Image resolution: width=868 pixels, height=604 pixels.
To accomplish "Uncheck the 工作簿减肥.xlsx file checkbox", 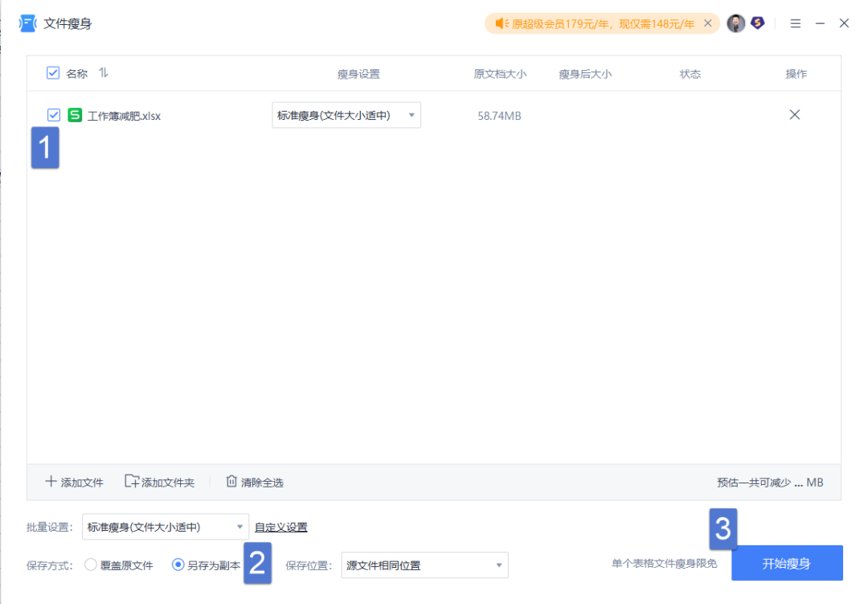I will (x=54, y=115).
